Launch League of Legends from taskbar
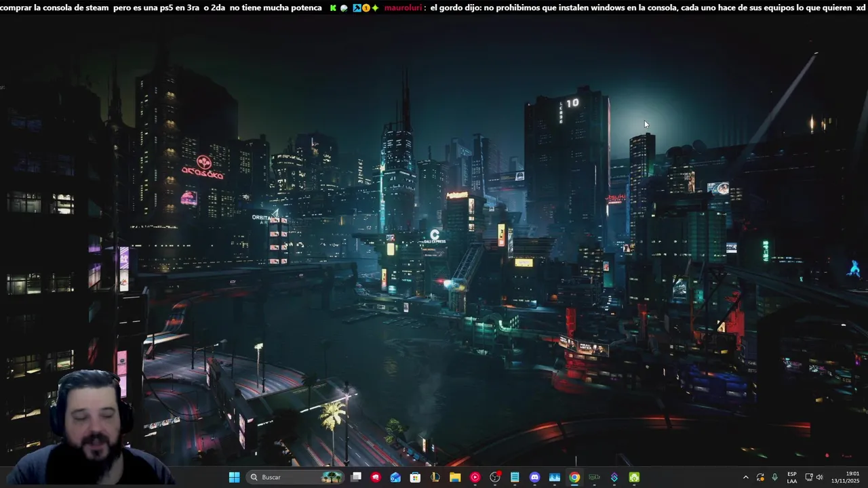The height and width of the screenshot is (488, 868). (x=435, y=477)
